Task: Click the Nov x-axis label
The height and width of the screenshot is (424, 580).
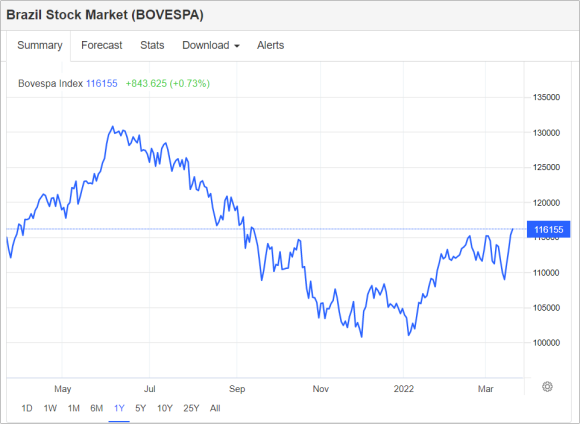Action: (321, 389)
